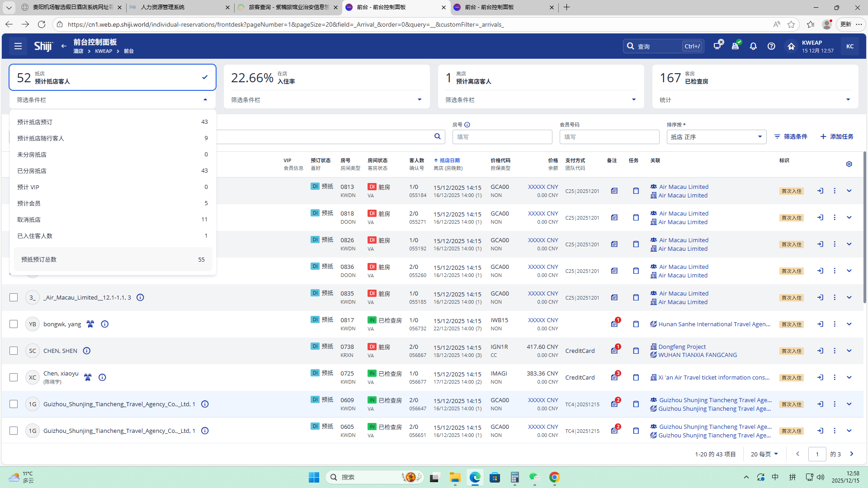Click the 房号 input field
Screen dimensions: 868x488
502,137
